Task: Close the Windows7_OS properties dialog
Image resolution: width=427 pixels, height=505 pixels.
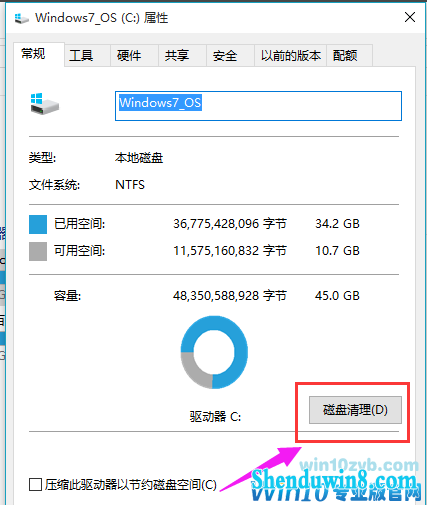Action: (410, 17)
